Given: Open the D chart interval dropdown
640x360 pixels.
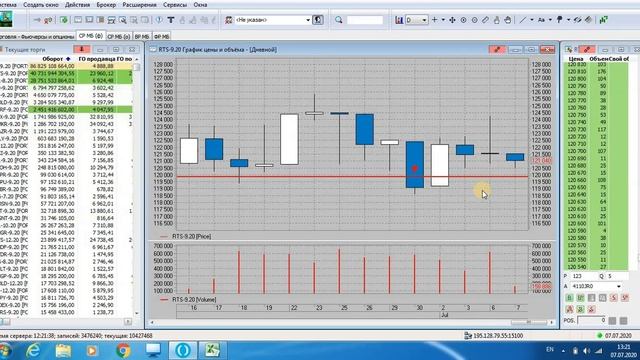Looking at the screenshot, I should [x=424, y=20].
